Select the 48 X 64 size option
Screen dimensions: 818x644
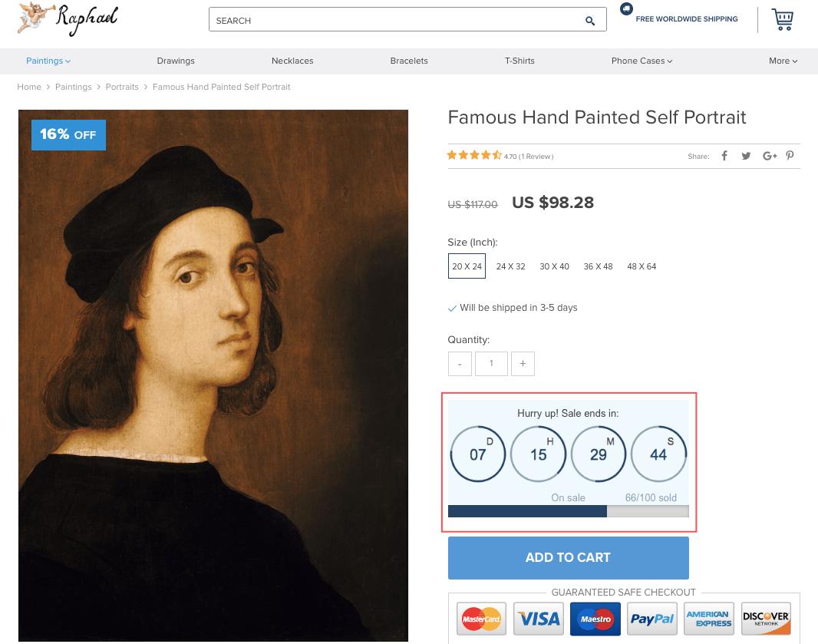(x=642, y=266)
